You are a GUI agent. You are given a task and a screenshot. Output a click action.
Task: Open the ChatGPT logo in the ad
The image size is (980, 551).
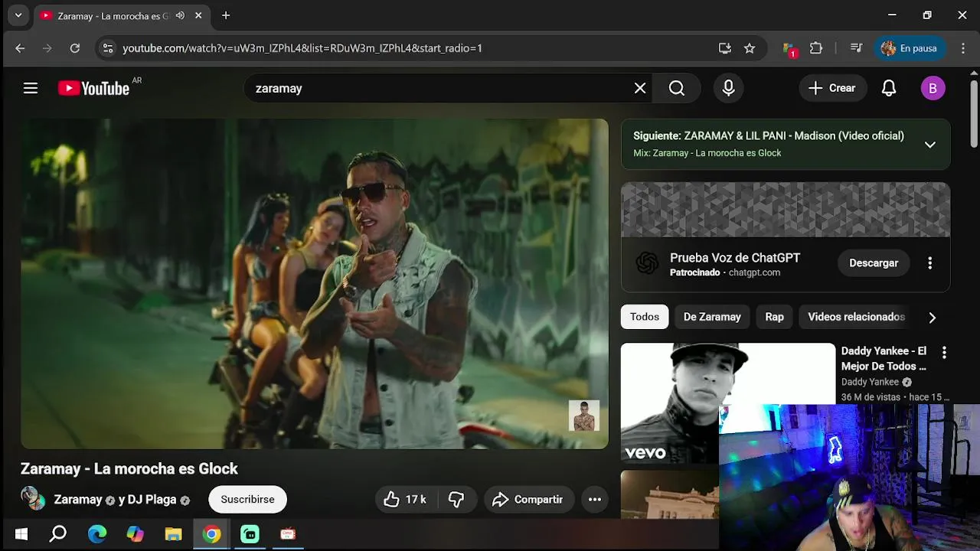pos(647,263)
